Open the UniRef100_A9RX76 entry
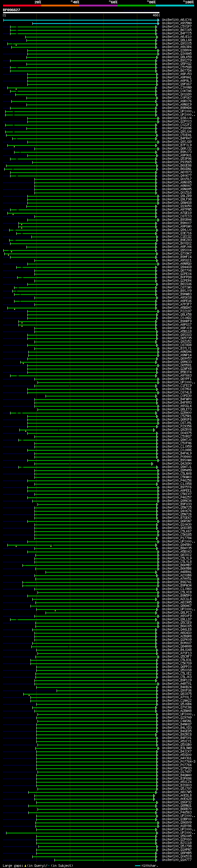The image size is (197, 868). pyautogui.click(x=176, y=101)
